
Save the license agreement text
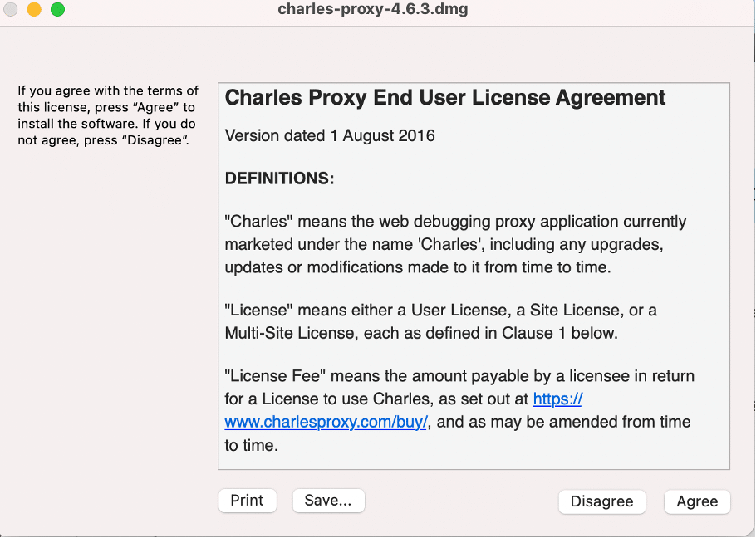pyautogui.click(x=328, y=500)
